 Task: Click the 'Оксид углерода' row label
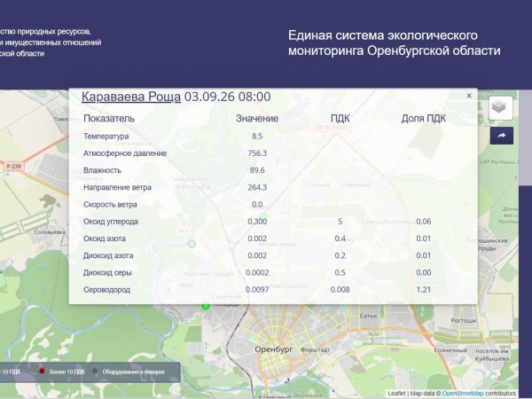[x=111, y=222]
